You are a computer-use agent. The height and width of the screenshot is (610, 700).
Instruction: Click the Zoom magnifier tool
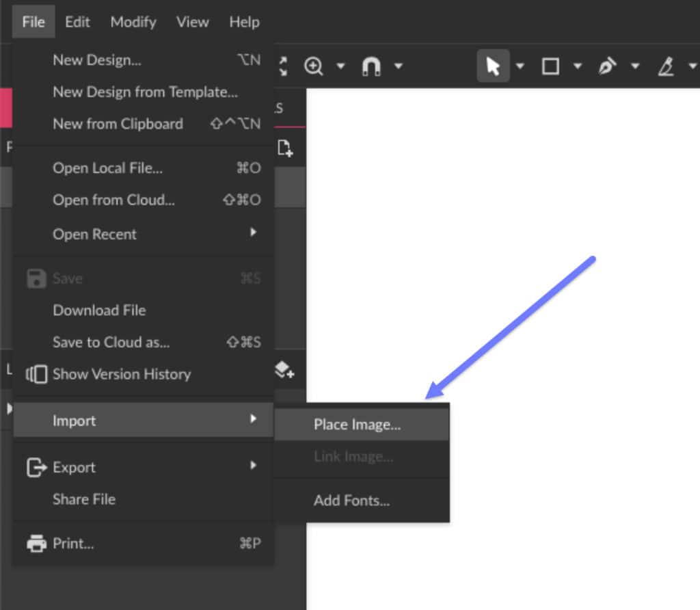click(314, 66)
